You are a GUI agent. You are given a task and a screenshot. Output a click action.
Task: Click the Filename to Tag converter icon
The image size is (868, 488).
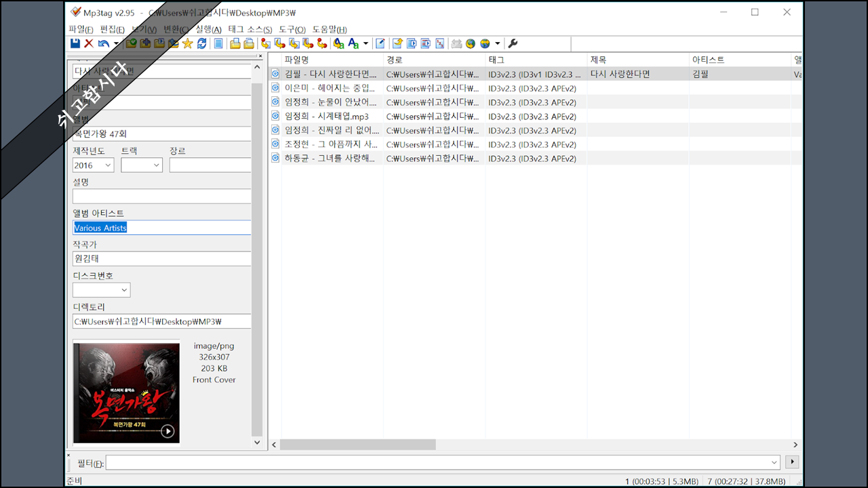tap(280, 43)
